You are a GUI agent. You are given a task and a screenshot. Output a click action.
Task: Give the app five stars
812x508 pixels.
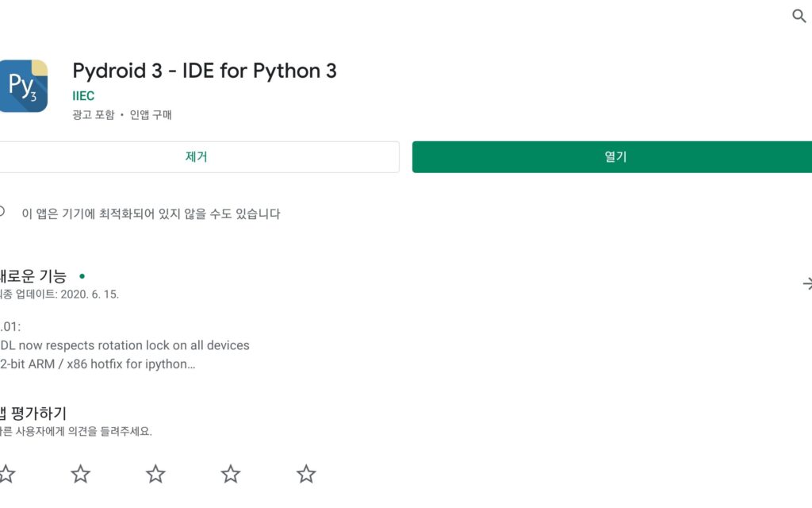click(306, 474)
